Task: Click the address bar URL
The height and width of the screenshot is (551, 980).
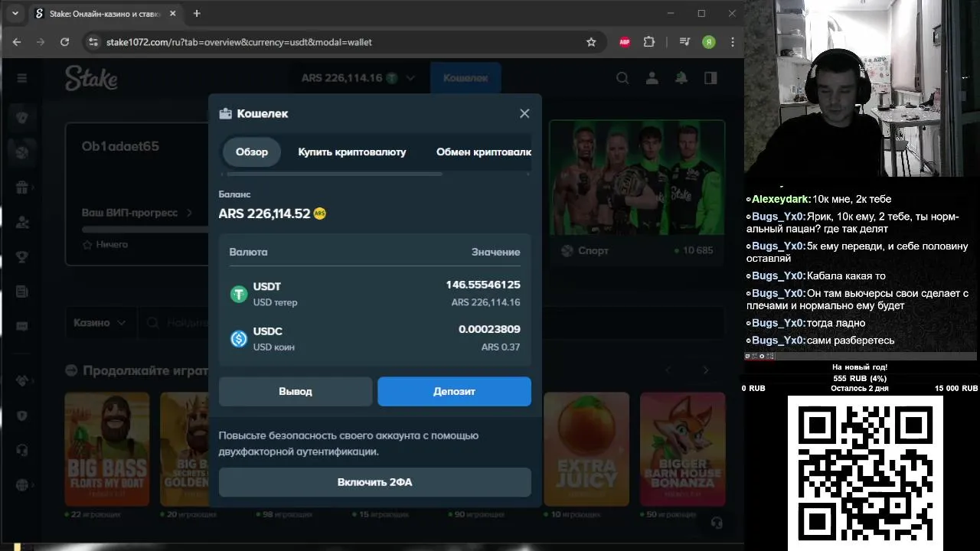Action: [239, 42]
